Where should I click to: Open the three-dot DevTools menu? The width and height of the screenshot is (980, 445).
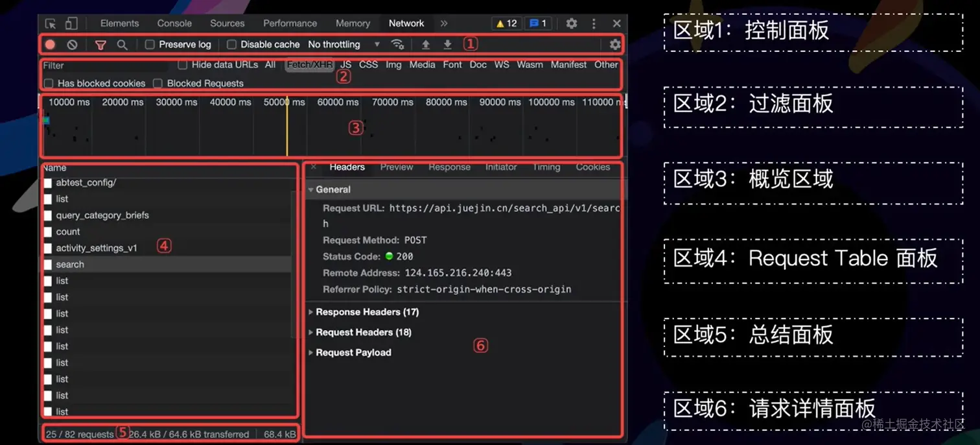click(x=594, y=23)
